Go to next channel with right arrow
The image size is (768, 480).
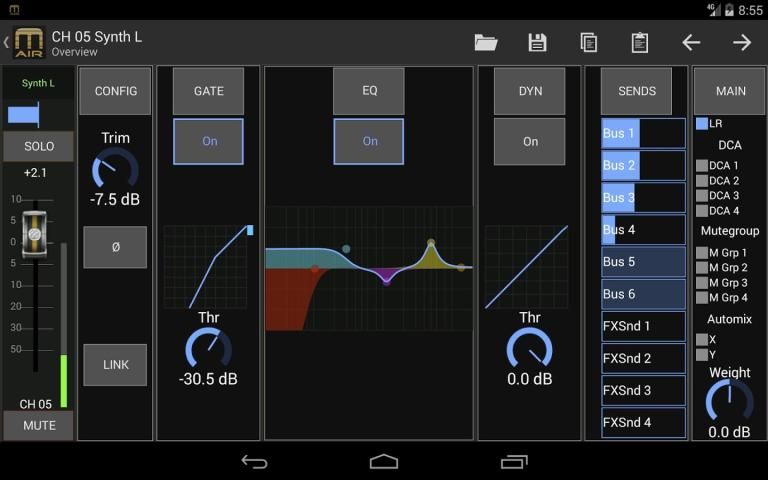[742, 42]
